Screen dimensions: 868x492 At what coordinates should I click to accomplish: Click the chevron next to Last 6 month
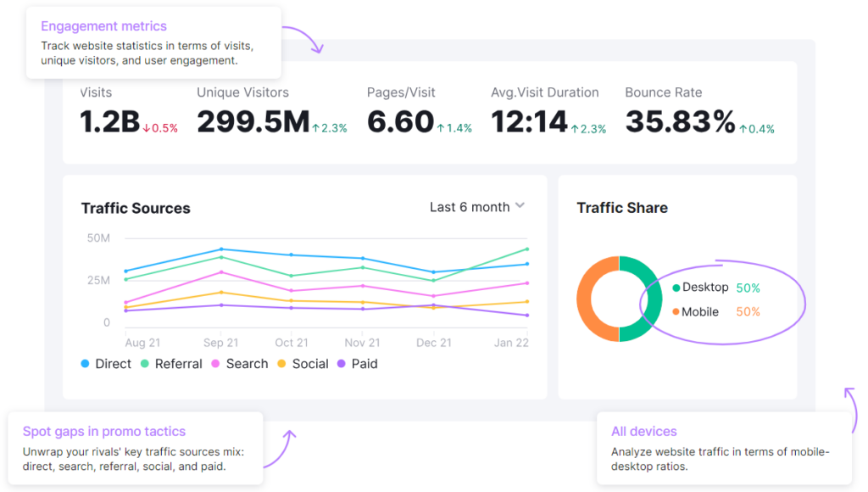(520, 206)
